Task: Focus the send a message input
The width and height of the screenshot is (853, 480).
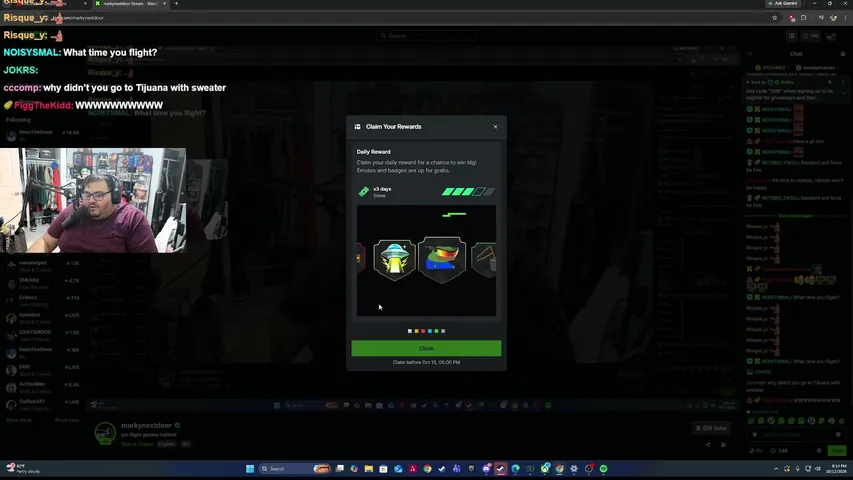Action: [x=795, y=435]
